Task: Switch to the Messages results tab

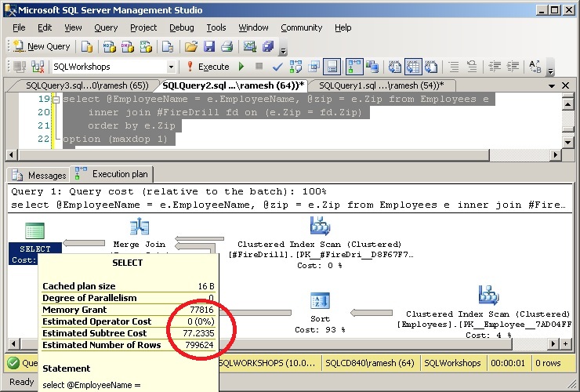Action: pos(39,175)
